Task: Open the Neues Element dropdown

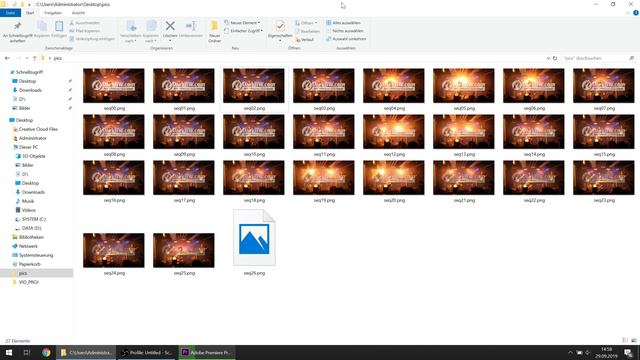Action: click(242, 22)
